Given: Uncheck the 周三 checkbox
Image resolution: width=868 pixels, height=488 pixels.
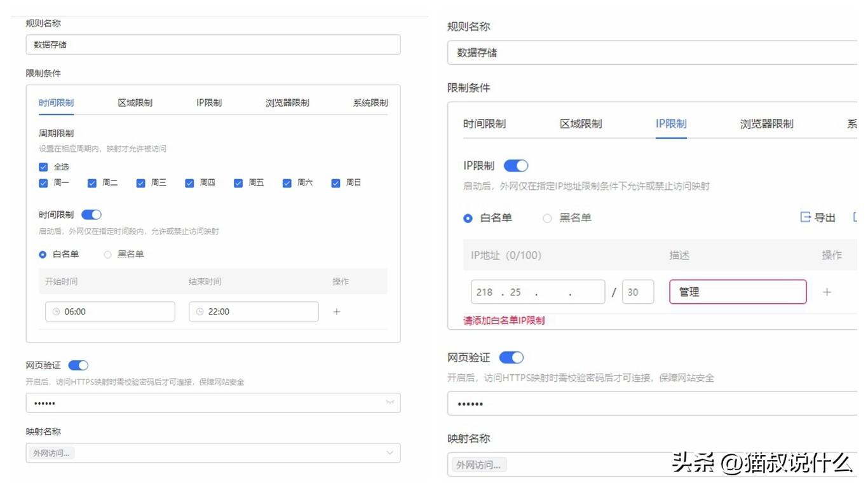Looking at the screenshot, I should point(140,183).
